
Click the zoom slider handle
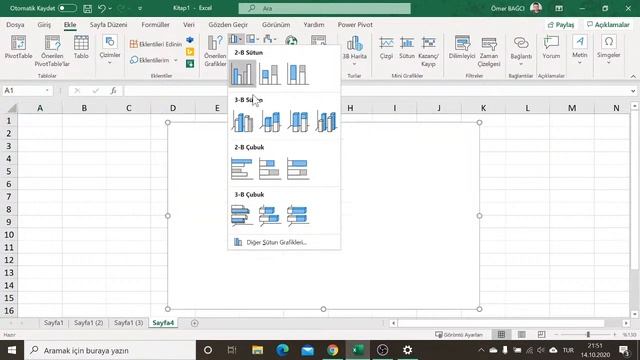(x=588, y=334)
